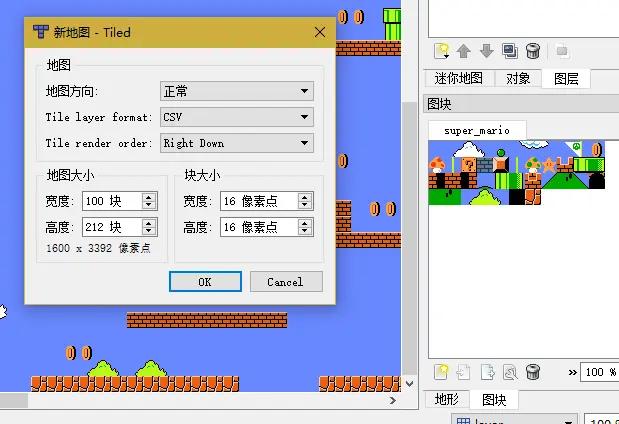Switch to the 对象 tab
The image size is (619, 424).
518,78
